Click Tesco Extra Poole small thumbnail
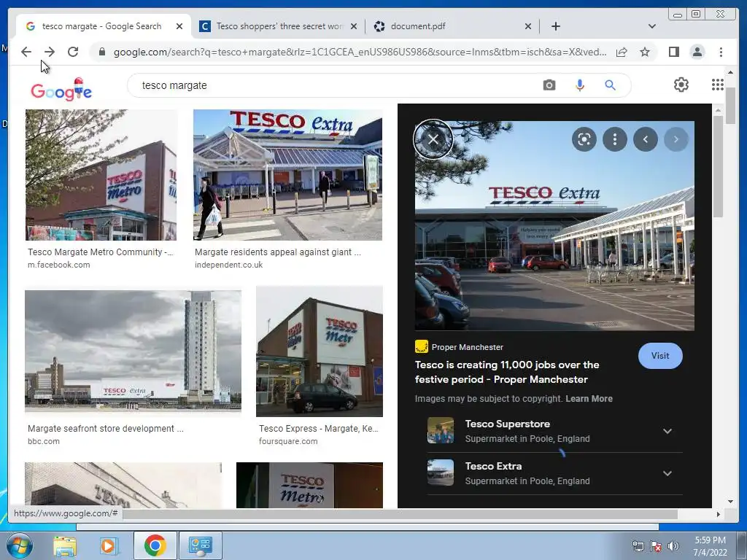Viewport: 747px width, 560px height. coord(440,472)
